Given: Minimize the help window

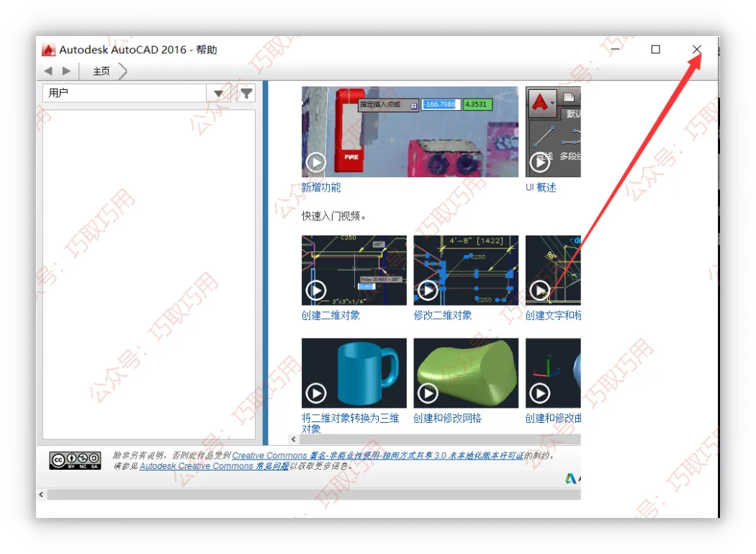Looking at the screenshot, I should pos(615,49).
